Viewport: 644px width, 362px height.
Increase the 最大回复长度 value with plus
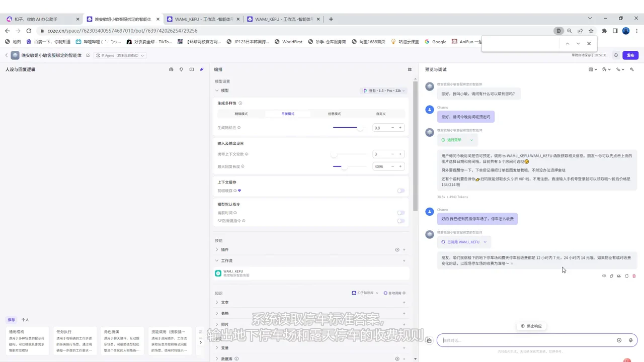pos(400,166)
